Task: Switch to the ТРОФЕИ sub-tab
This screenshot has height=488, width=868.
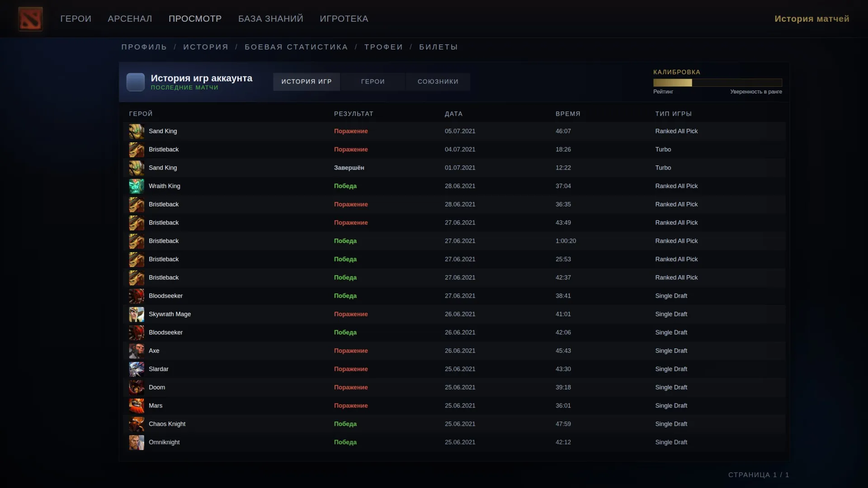Action: pos(384,47)
